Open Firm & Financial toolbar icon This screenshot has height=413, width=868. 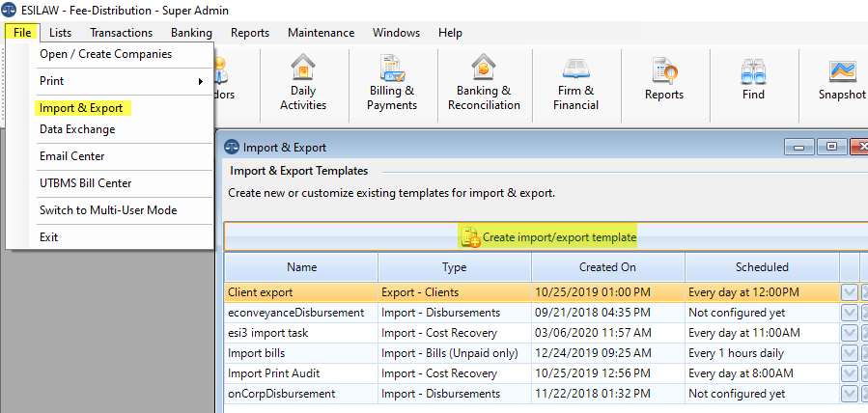coord(575,83)
